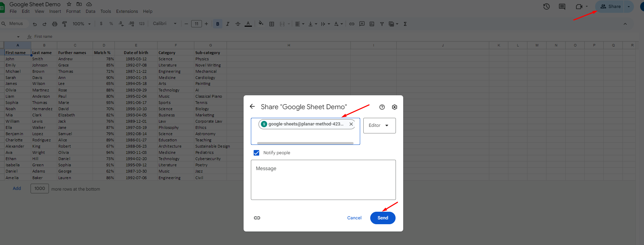The width and height of the screenshot is (644, 245).
Task: Star the Google Sheet Demo document
Action: coord(69,4)
